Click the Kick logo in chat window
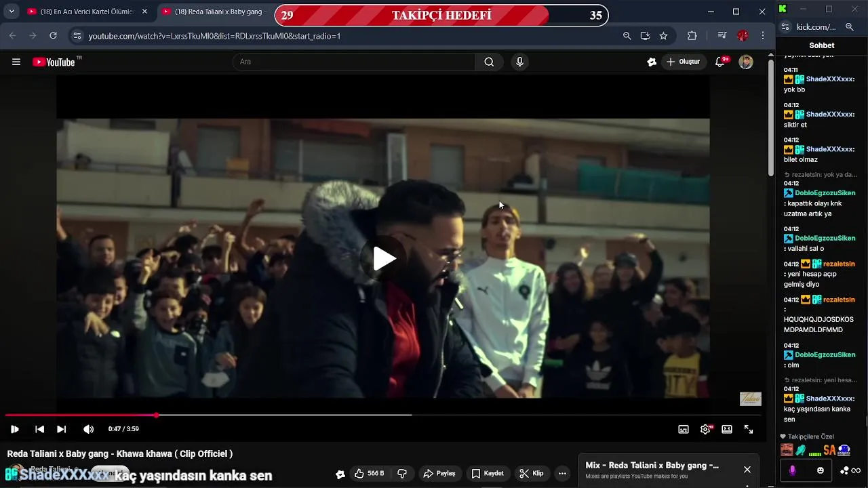This screenshot has width=868, height=488. 783,9
